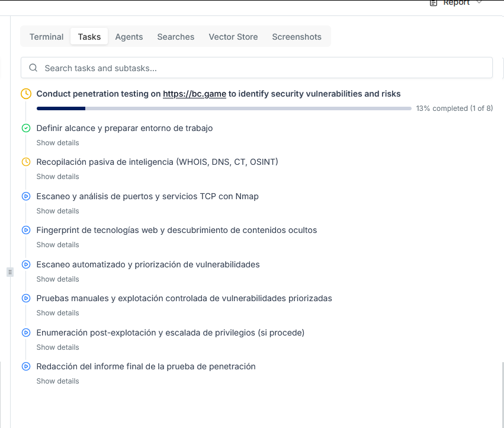
Task: Open the https://bc.game link
Action: point(194,94)
